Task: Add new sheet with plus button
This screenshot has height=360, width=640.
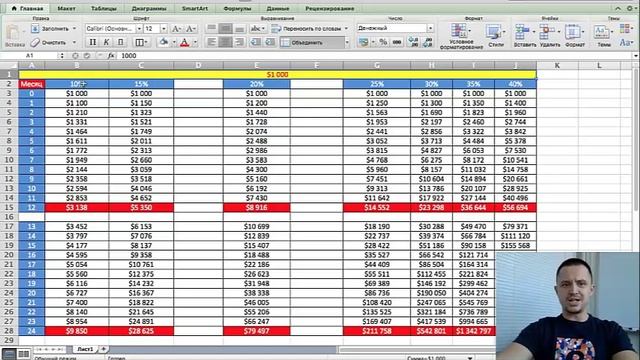Action: point(103,349)
